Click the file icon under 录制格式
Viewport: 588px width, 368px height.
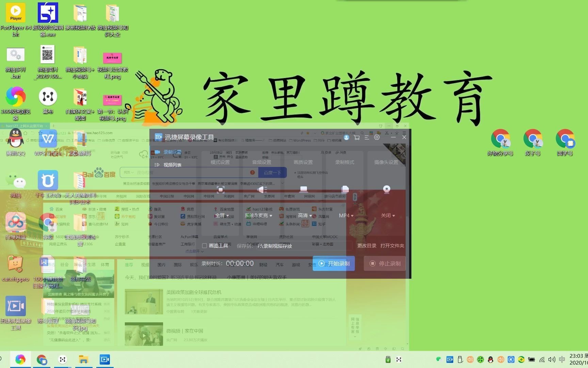pyautogui.click(x=345, y=189)
